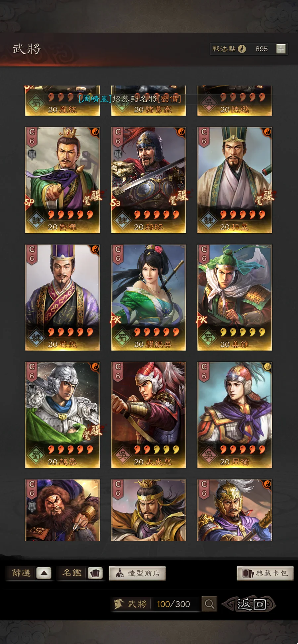
Task: Expand the 篩選 filter arrow
Action: click(x=44, y=573)
